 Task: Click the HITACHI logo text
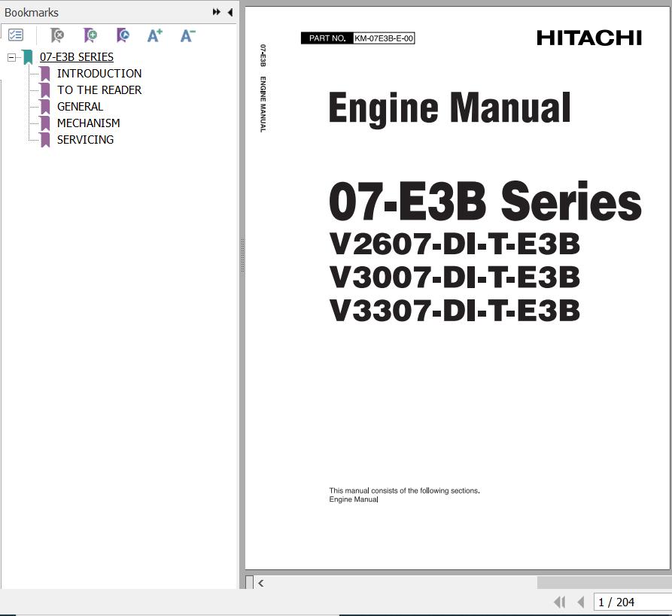coord(589,38)
